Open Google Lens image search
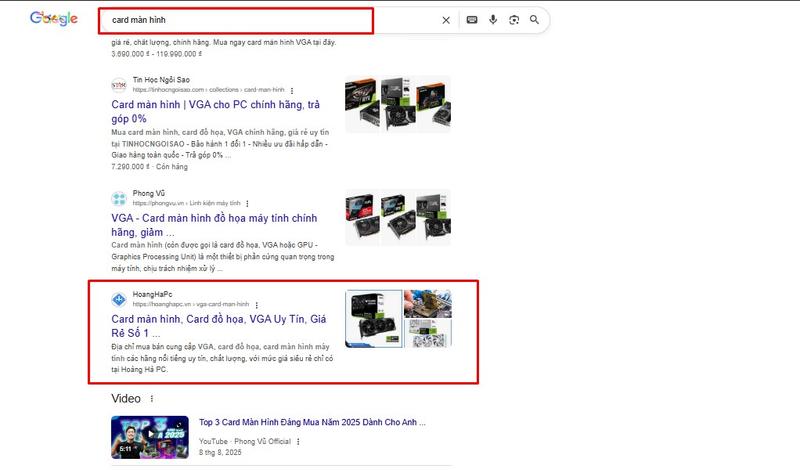This screenshot has width=800, height=470. [x=514, y=20]
